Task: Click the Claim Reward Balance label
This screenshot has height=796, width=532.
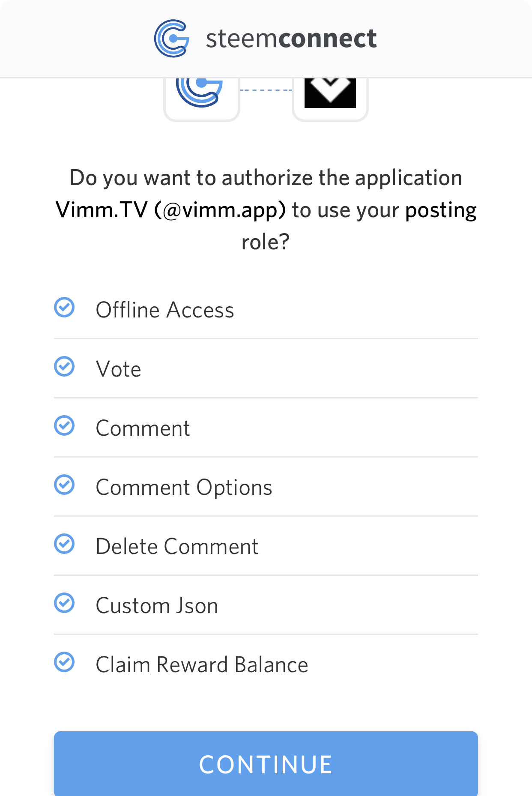Action: (x=202, y=664)
